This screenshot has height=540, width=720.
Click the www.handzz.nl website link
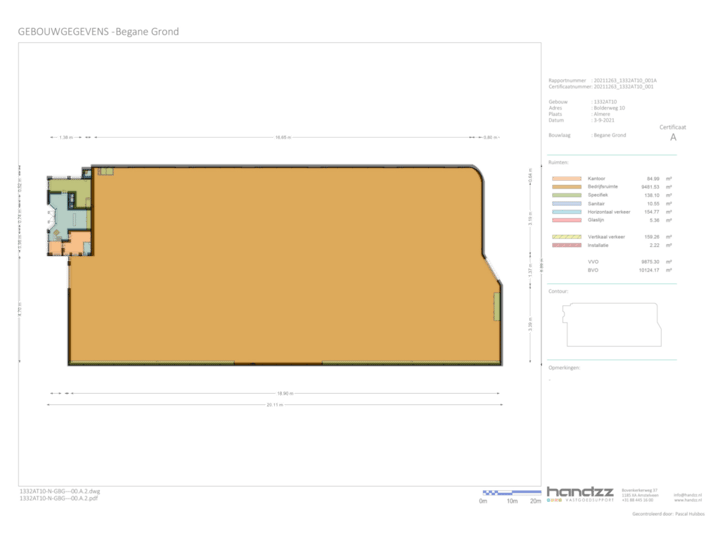[686, 501]
